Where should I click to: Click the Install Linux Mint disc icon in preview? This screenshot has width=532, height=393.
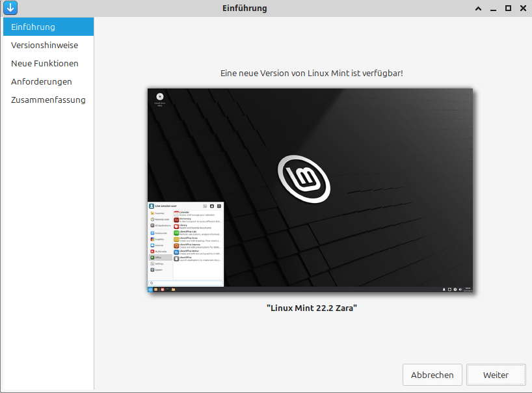(x=159, y=98)
